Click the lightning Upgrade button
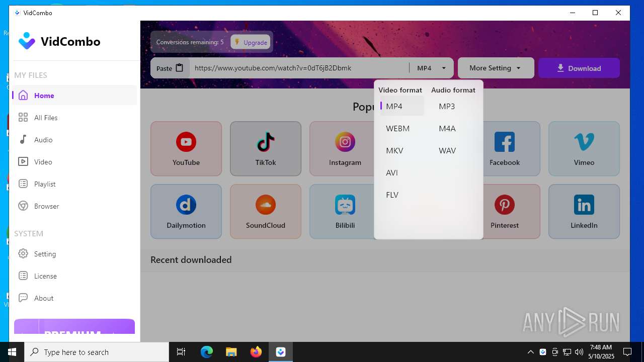This screenshot has width=644, height=362. pos(251,42)
